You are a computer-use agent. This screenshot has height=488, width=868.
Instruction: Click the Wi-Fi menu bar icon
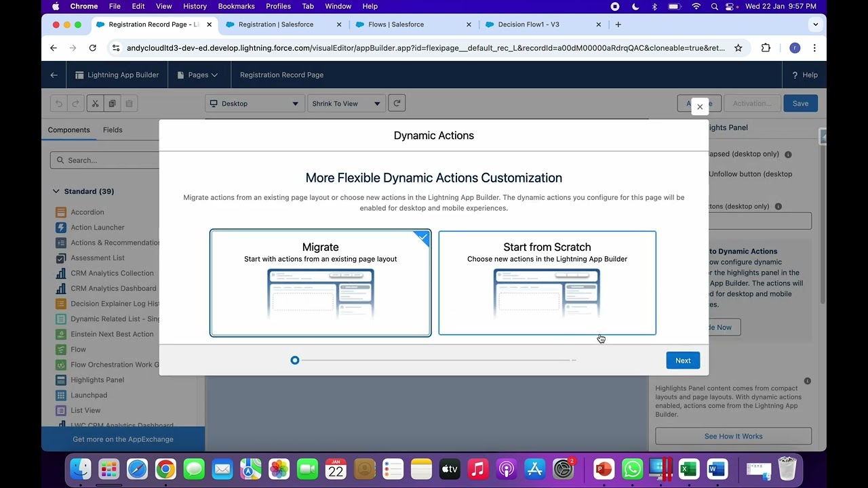click(696, 6)
